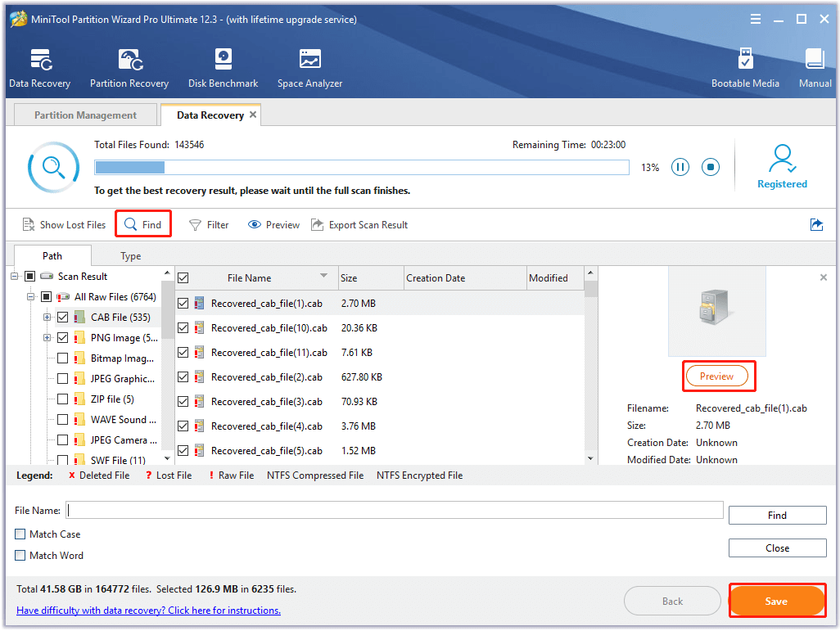This screenshot has width=840, height=631.
Task: Switch to the Partition Management tab
Action: [84, 115]
